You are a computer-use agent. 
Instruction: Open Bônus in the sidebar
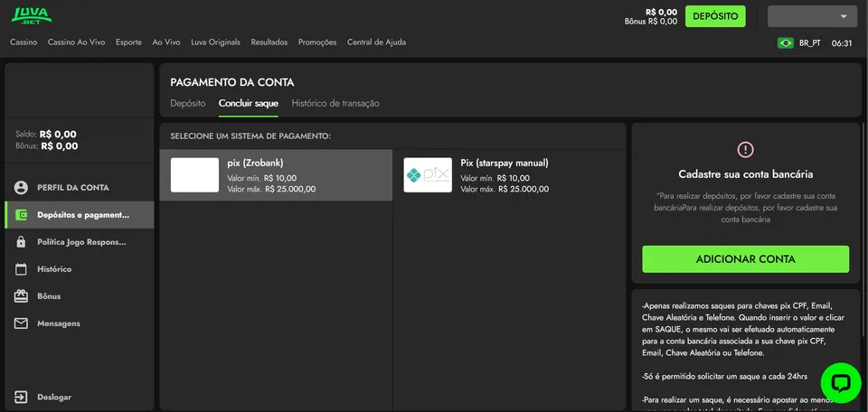(79, 296)
